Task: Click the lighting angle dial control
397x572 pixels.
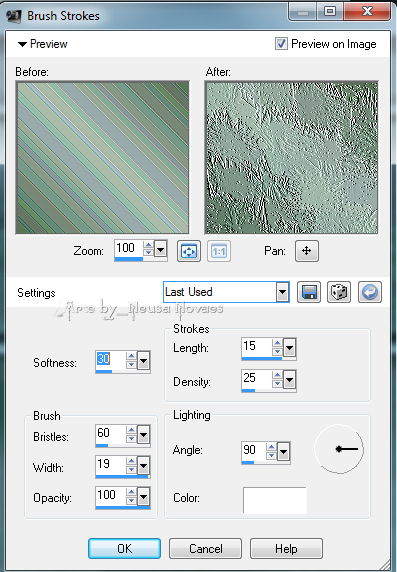Action: click(339, 449)
